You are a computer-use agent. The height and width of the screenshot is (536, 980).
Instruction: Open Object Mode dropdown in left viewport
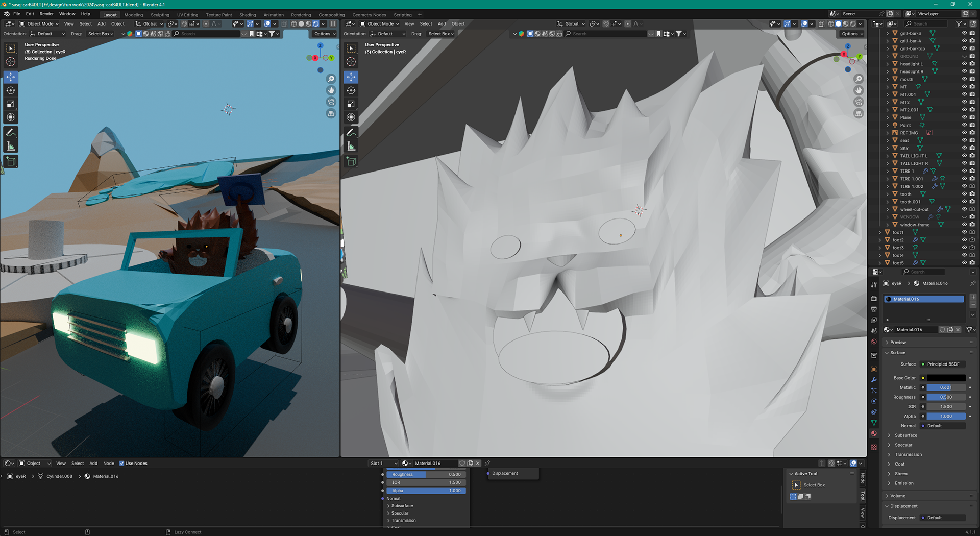coord(39,23)
